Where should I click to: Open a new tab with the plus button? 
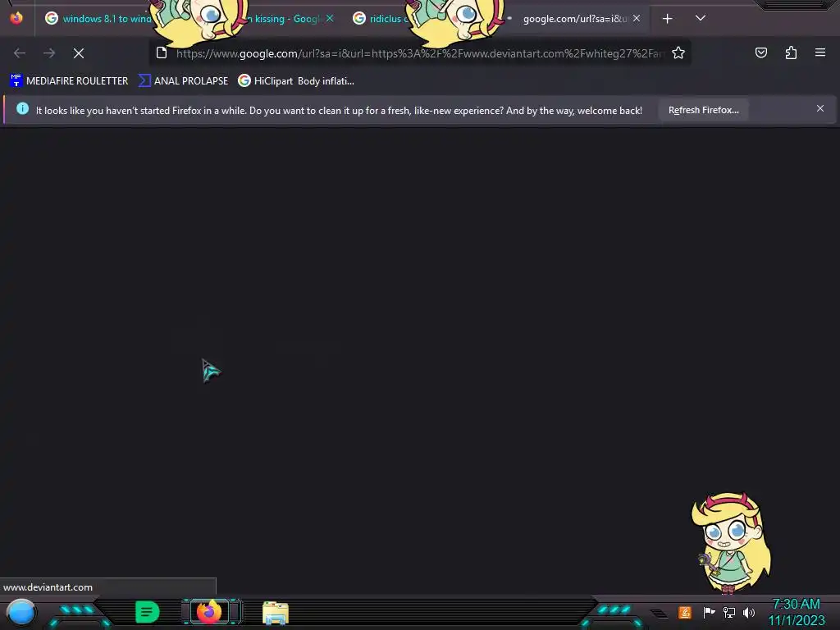pos(667,19)
